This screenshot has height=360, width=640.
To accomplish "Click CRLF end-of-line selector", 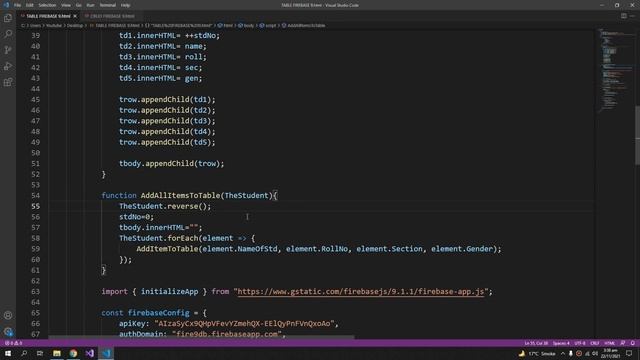I will 595,343.
